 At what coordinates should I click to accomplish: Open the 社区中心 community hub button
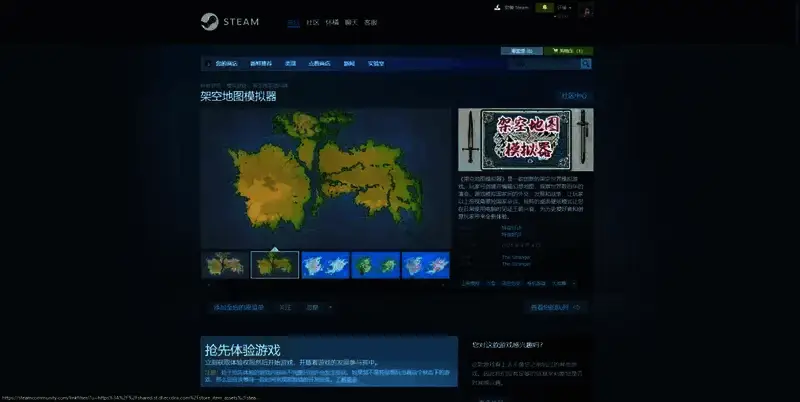tap(574, 96)
